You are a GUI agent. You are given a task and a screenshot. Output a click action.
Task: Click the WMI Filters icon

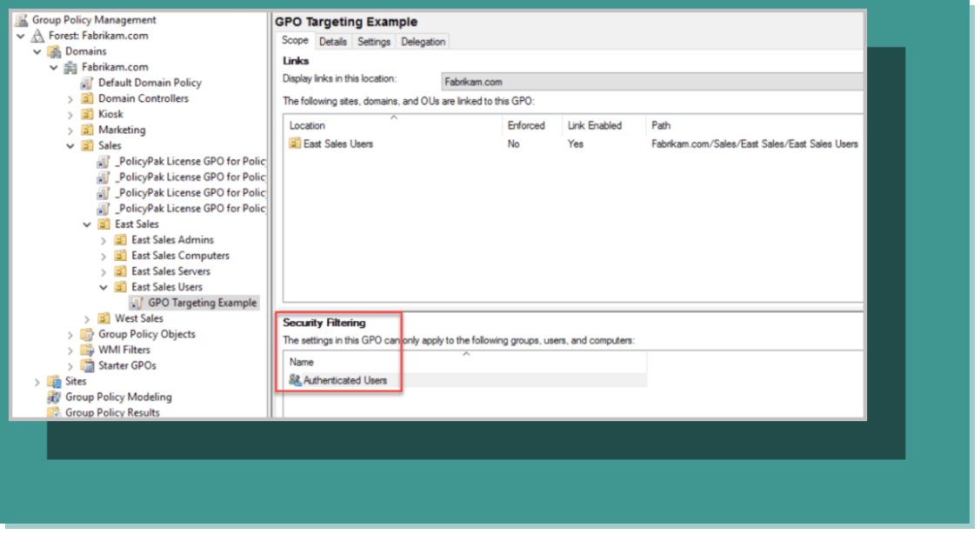tap(88, 350)
